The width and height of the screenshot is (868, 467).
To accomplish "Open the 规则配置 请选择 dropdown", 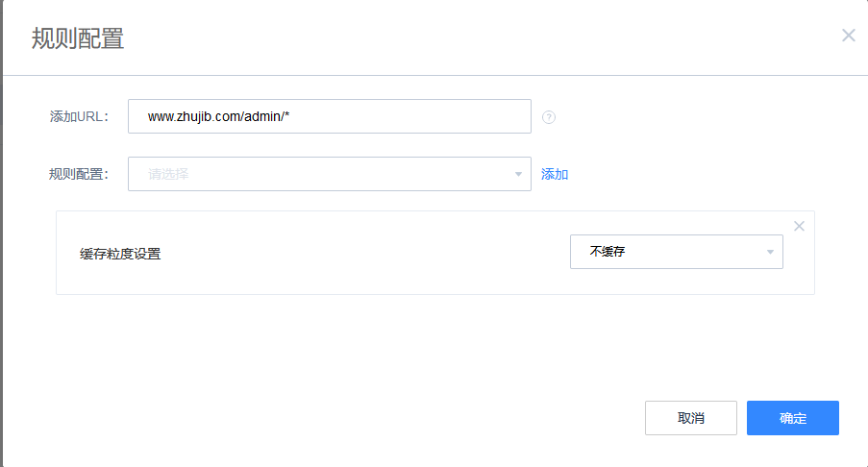I will coord(329,174).
